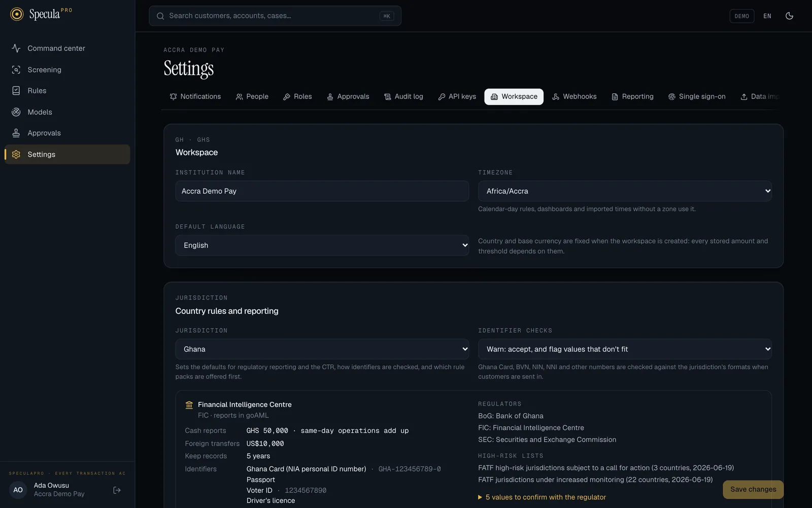Click the GHA-123456789-0 example identifier
Screen dimensions: 812x508
pos(410,469)
